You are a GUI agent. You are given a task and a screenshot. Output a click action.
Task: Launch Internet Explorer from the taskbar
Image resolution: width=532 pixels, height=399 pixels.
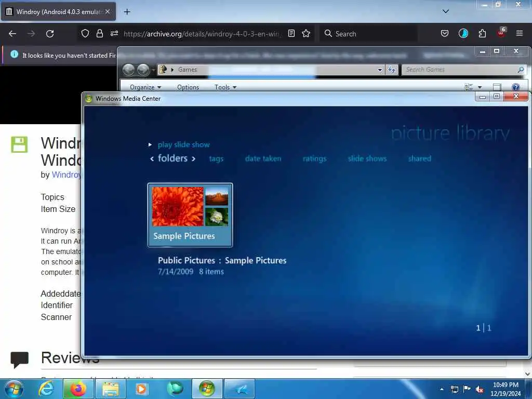46,389
